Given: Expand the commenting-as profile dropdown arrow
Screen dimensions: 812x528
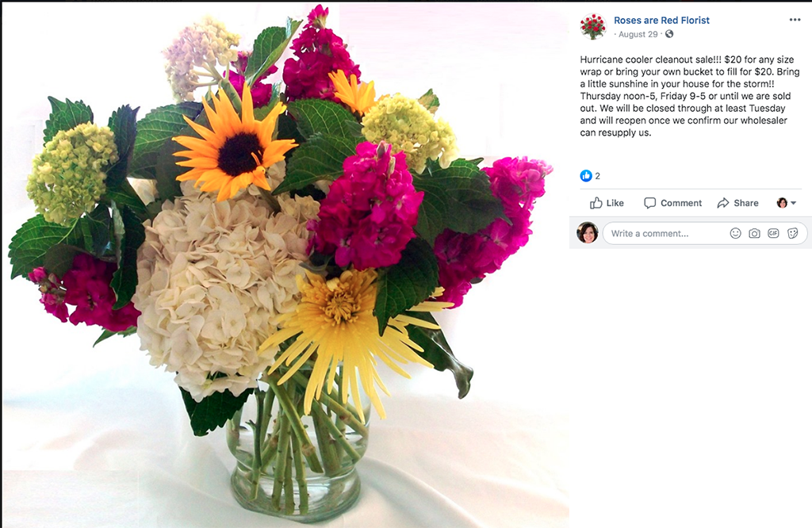Looking at the screenshot, I should coord(793,203).
